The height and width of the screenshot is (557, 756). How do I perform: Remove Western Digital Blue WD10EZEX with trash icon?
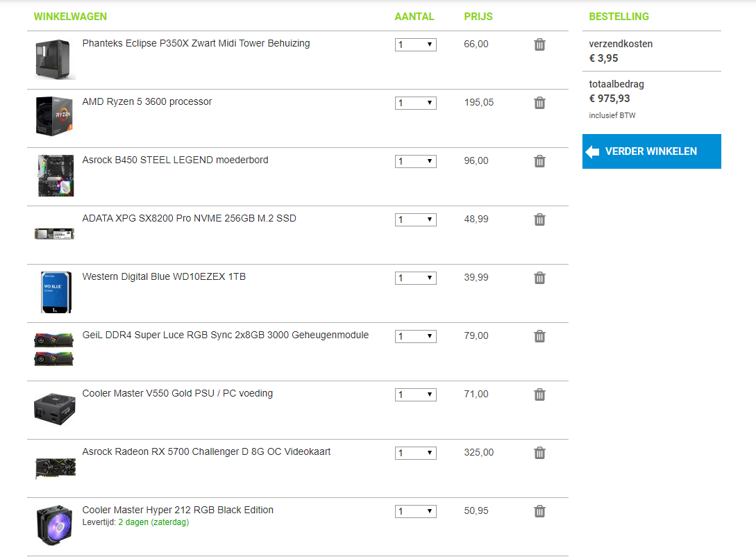pyautogui.click(x=539, y=278)
